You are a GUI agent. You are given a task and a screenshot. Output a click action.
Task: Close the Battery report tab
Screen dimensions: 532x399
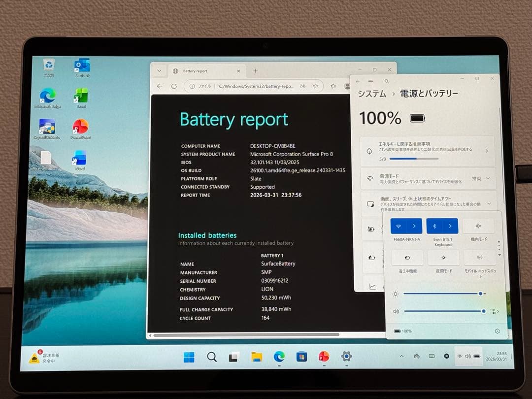238,71
